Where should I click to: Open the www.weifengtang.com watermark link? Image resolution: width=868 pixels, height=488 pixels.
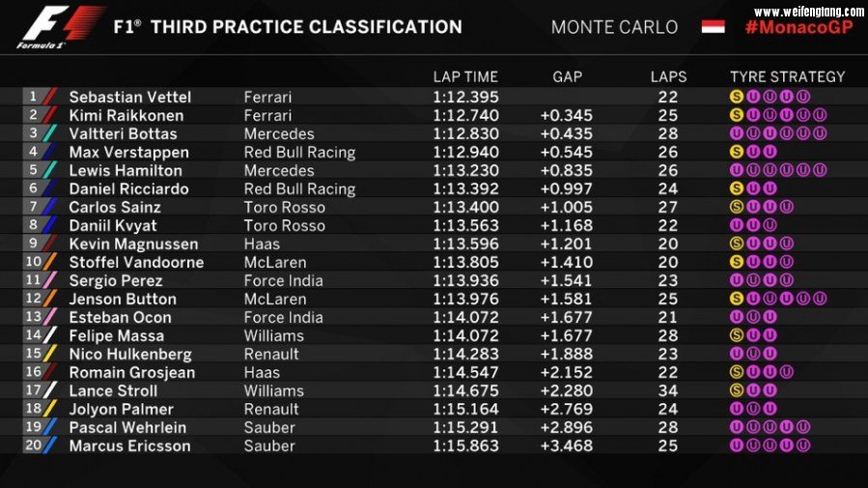point(808,12)
